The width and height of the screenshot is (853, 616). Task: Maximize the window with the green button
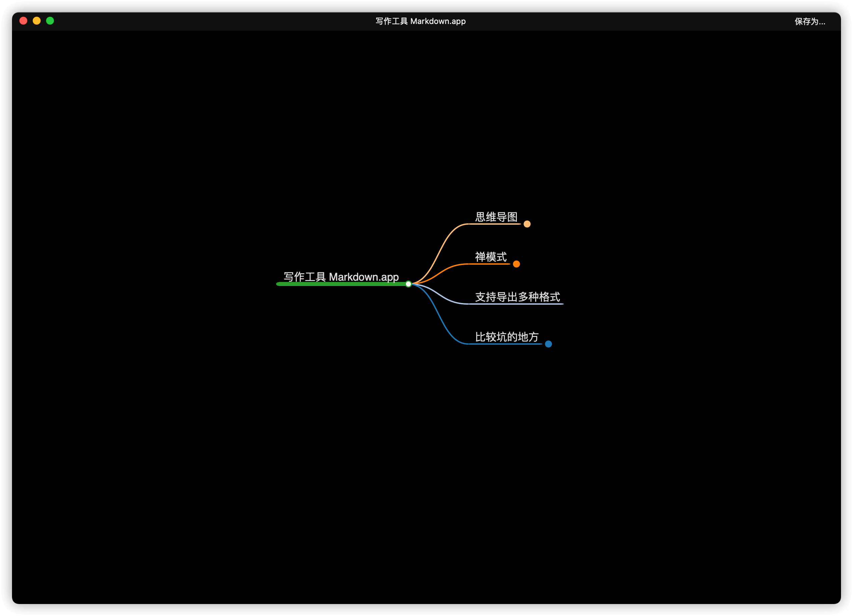click(x=50, y=21)
